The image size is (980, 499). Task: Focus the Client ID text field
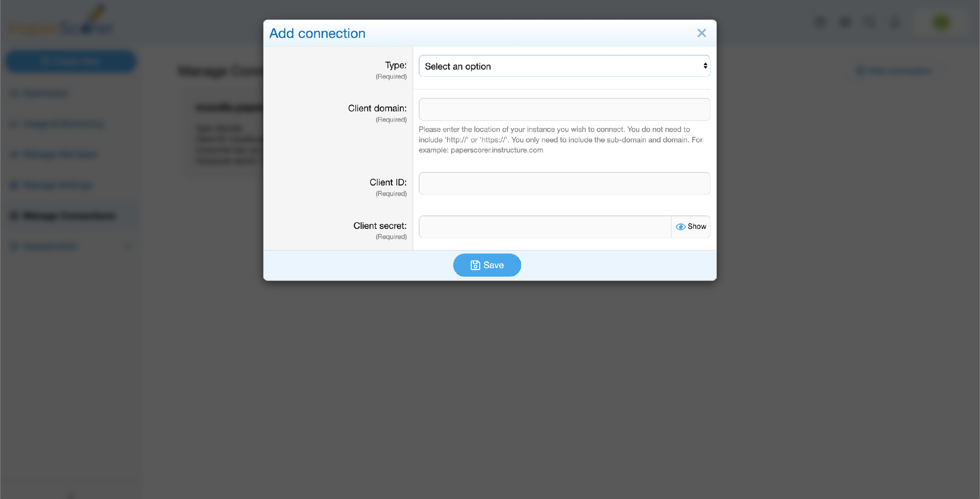click(x=564, y=183)
